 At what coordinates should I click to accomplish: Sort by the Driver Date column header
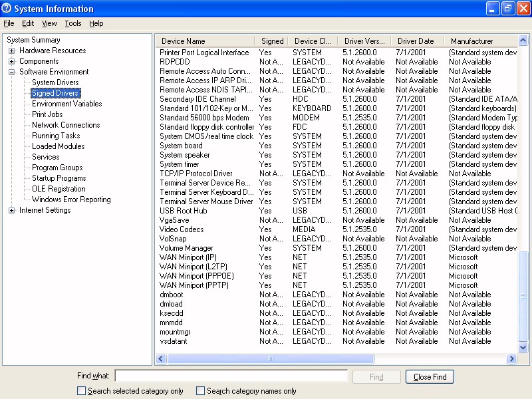[416, 41]
